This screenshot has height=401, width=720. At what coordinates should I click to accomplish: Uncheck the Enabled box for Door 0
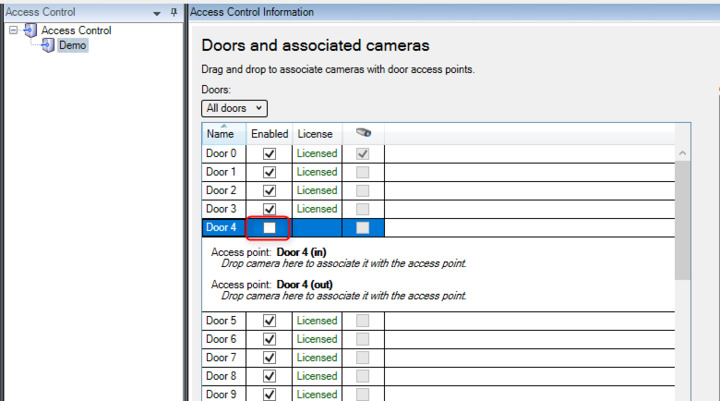coord(269,154)
